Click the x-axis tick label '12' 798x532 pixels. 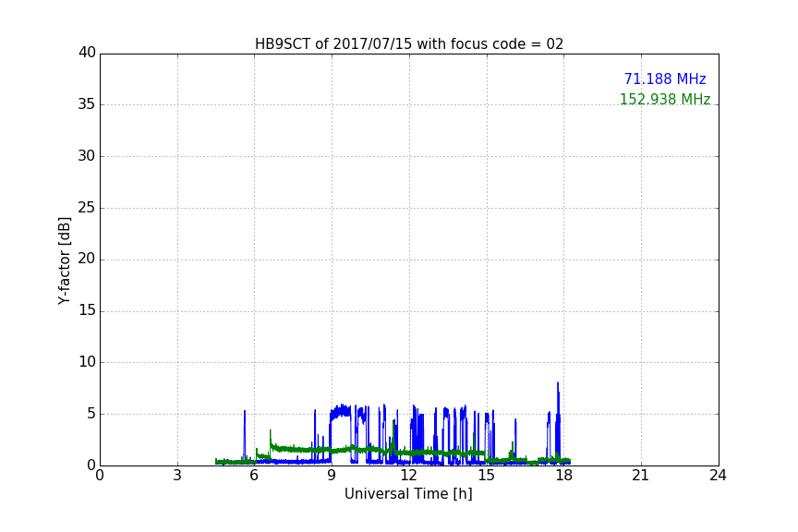[x=409, y=476]
